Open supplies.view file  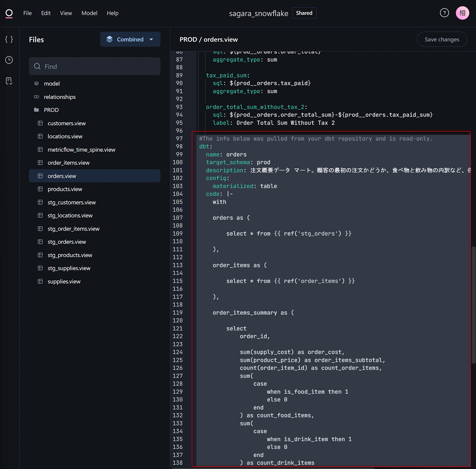pyautogui.click(x=95, y=281)
